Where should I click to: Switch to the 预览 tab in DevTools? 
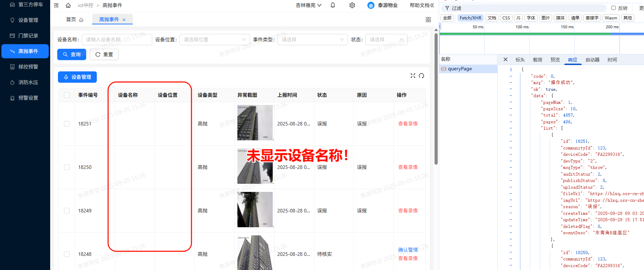click(555, 60)
